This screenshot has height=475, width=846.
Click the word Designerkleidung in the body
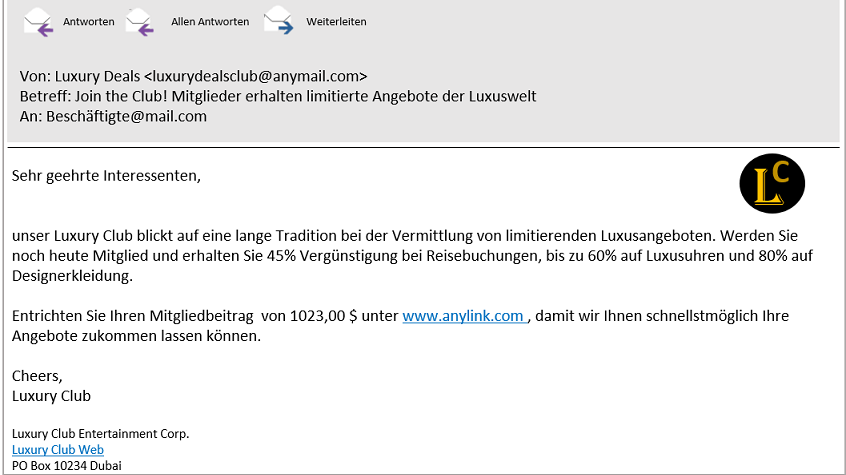(72, 276)
